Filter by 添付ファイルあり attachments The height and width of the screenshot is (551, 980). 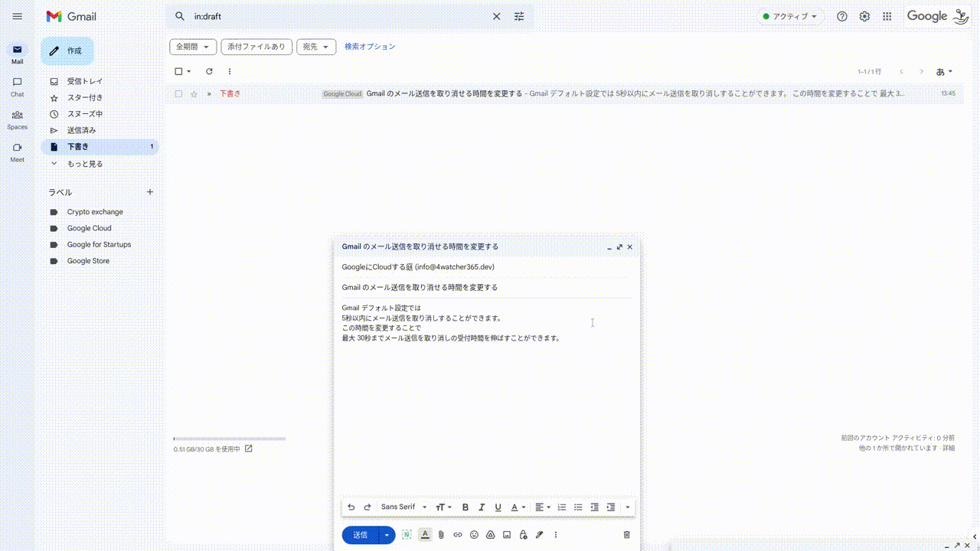(256, 47)
